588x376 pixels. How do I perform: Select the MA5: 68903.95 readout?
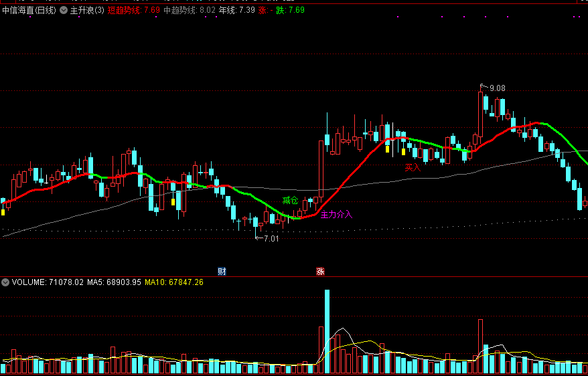click(114, 282)
